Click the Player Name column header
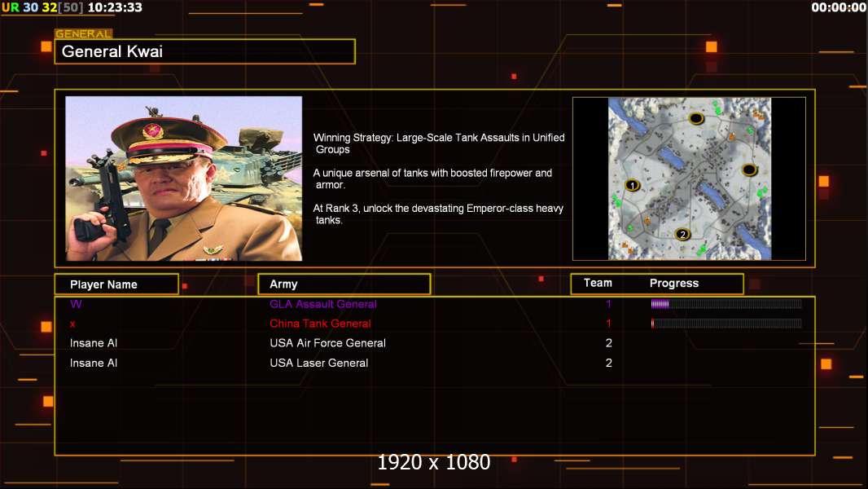868x489 pixels. (116, 284)
